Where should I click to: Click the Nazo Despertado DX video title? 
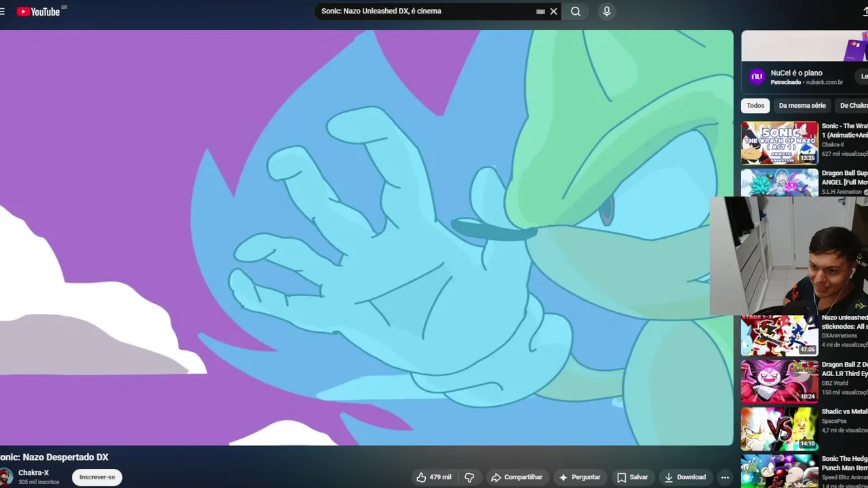click(x=54, y=457)
